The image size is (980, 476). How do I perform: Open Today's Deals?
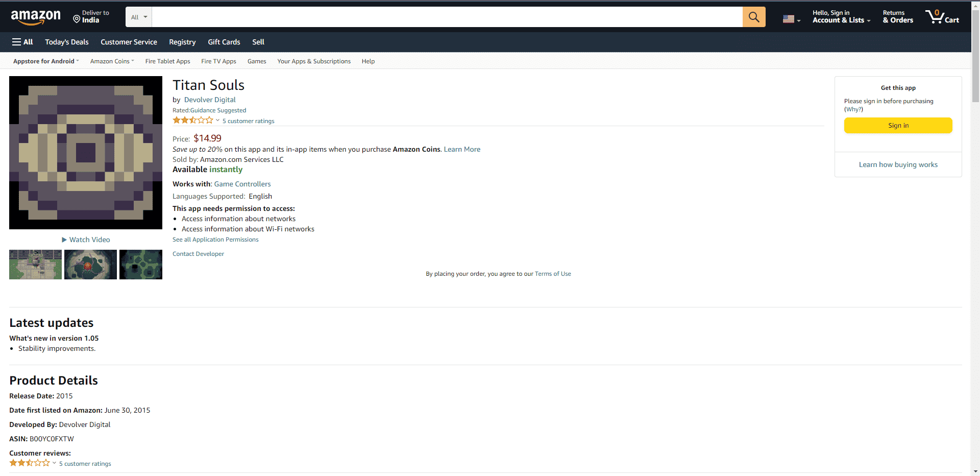pyautogui.click(x=67, y=42)
